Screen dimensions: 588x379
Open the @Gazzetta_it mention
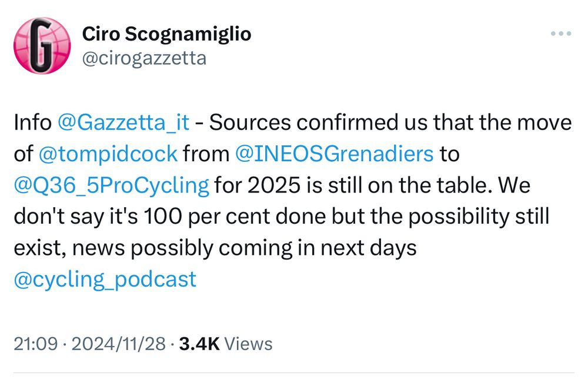pyautogui.click(x=123, y=123)
